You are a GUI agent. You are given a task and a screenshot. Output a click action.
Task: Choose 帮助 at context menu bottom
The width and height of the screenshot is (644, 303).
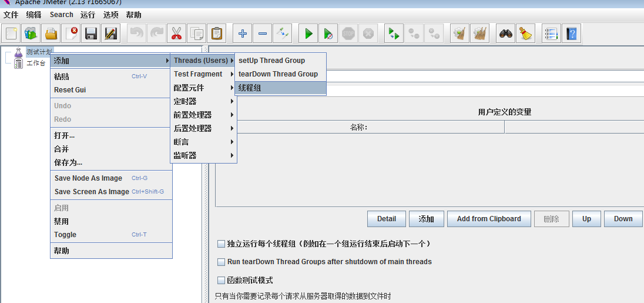[x=111, y=251]
